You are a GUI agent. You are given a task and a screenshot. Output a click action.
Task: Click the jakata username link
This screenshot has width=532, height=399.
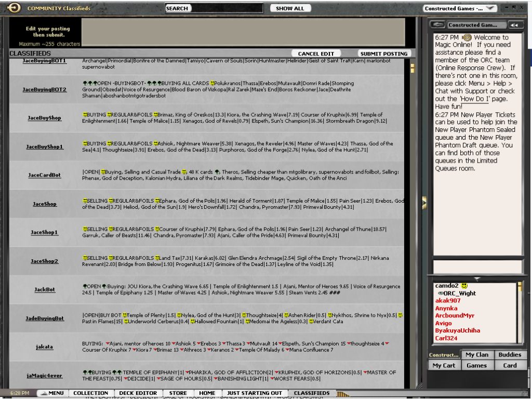click(x=45, y=347)
